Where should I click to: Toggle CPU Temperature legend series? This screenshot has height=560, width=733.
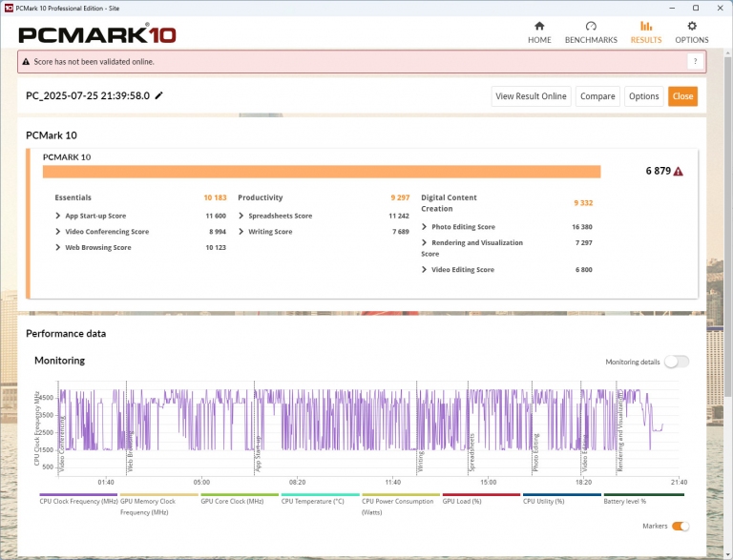(321, 500)
